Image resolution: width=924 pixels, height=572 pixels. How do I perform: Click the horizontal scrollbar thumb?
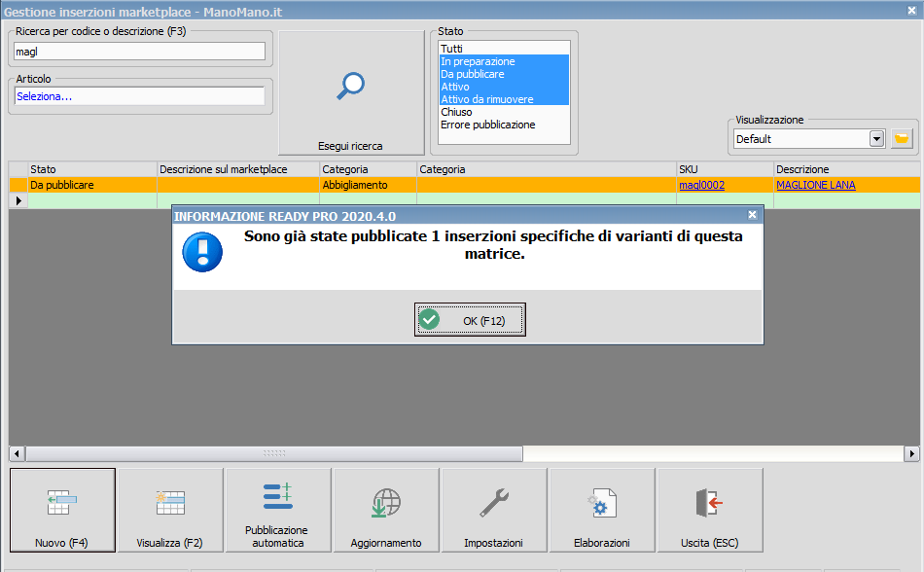pos(274,453)
